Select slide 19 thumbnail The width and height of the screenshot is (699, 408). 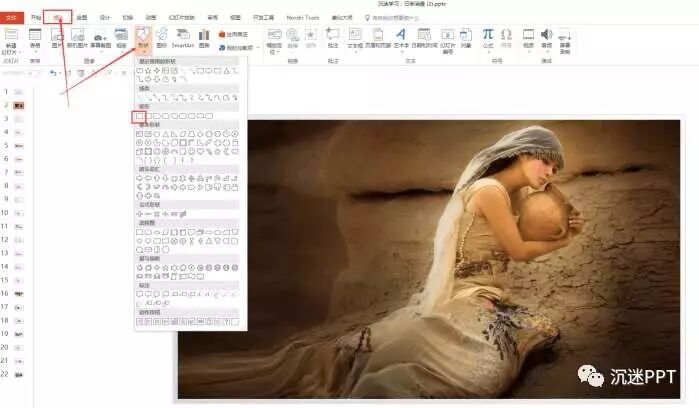[x=19, y=334]
